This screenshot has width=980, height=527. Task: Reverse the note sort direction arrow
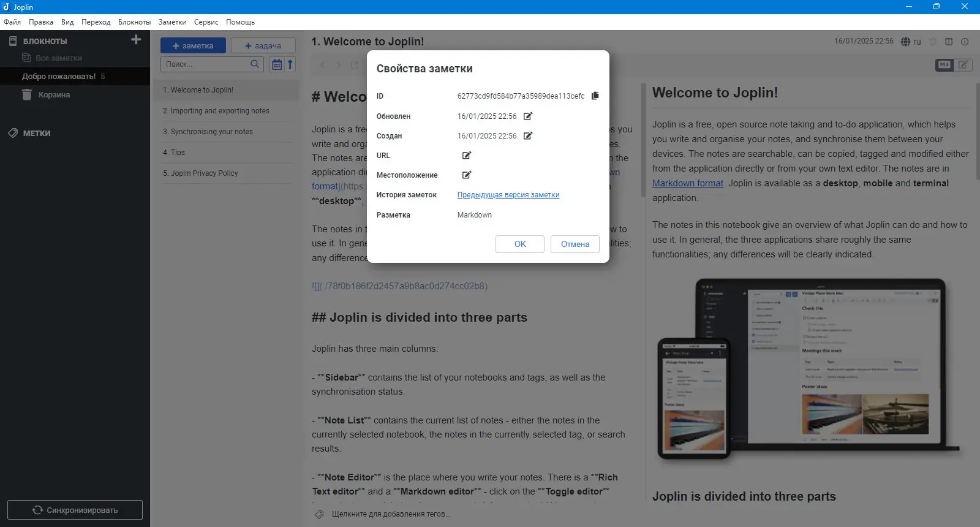(290, 64)
